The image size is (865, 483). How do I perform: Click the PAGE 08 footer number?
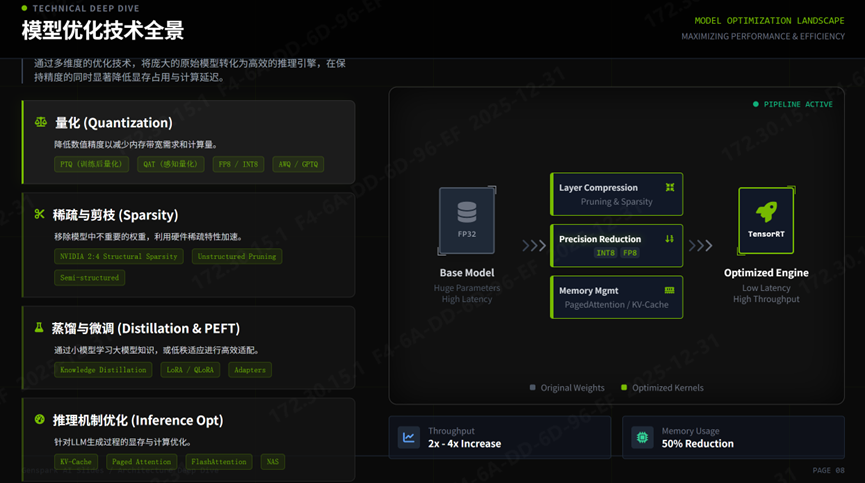point(829,470)
